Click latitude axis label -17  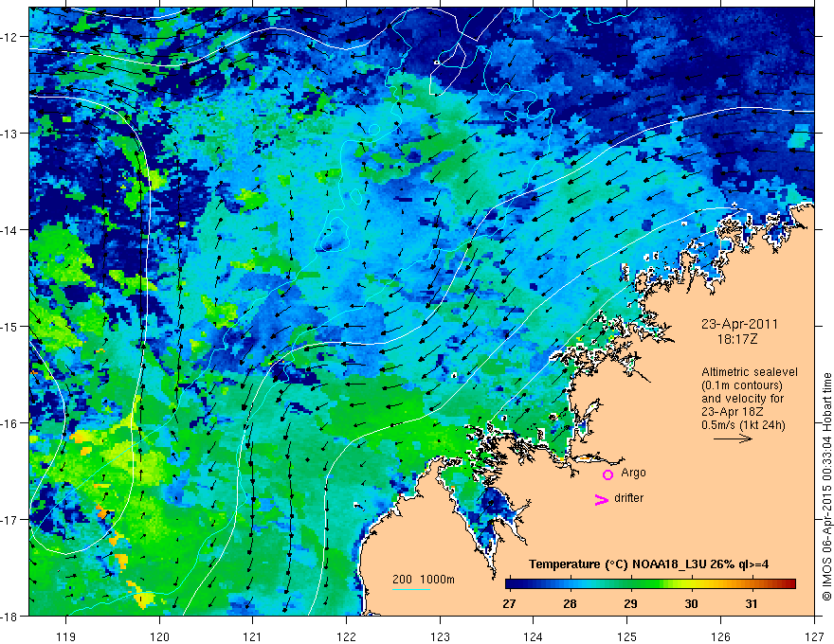9,520
